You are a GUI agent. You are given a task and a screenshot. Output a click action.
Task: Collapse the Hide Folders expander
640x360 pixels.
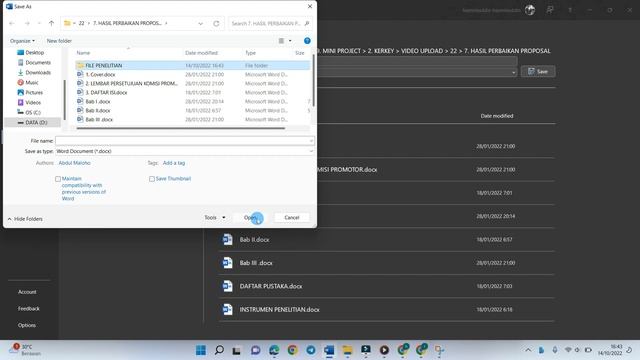pyautogui.click(x=25, y=219)
